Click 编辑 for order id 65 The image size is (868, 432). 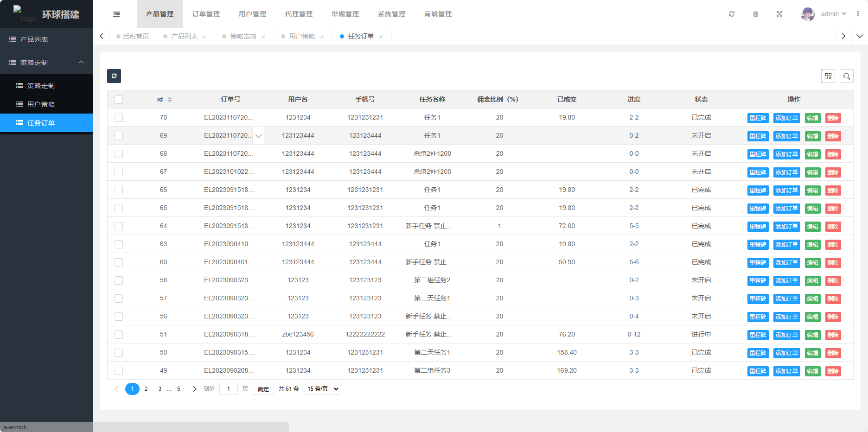[x=813, y=209]
